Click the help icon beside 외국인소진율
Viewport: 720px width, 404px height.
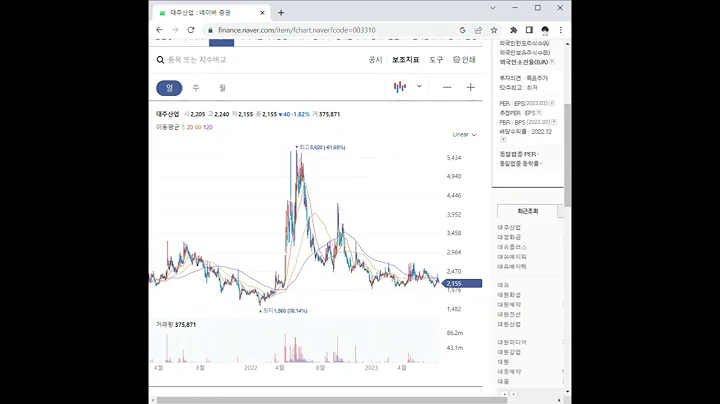[552, 62]
